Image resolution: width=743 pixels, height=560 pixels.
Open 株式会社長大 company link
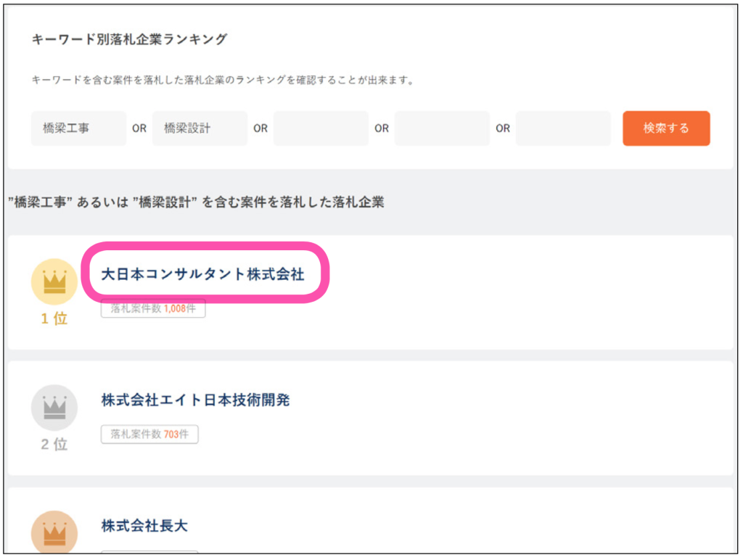pos(144,525)
